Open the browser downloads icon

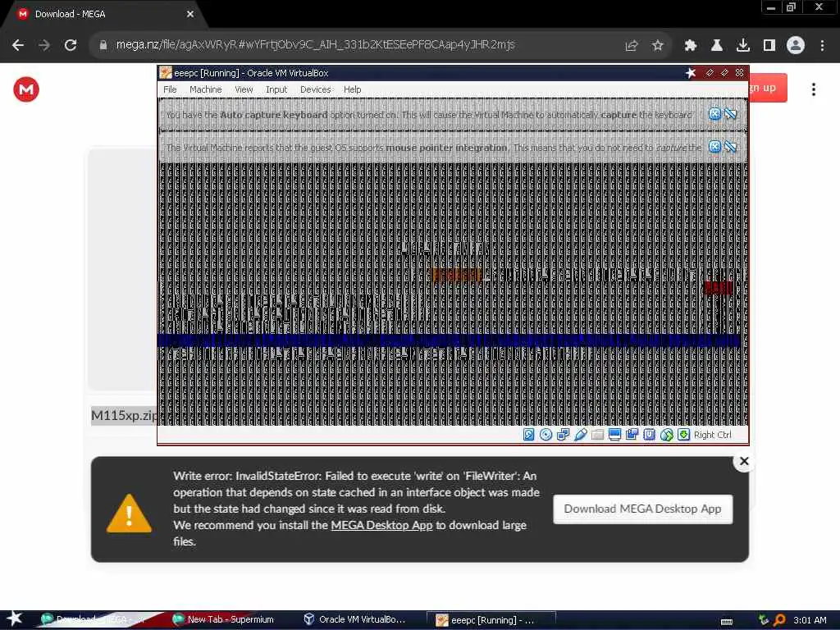click(x=743, y=46)
